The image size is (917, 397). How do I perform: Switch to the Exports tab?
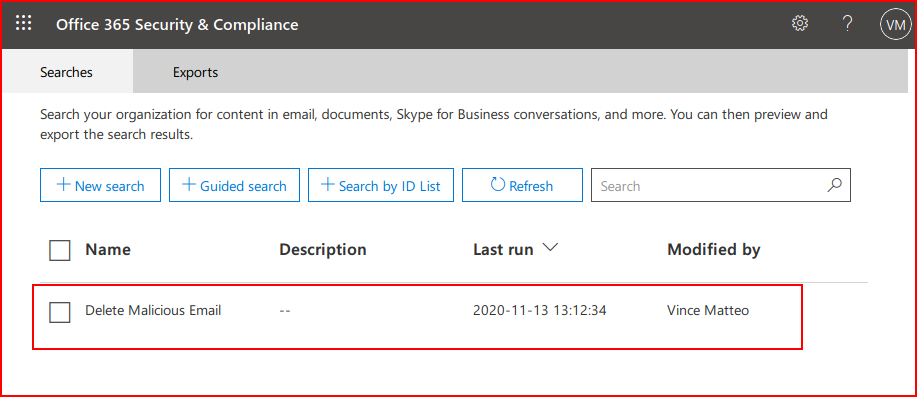[195, 73]
